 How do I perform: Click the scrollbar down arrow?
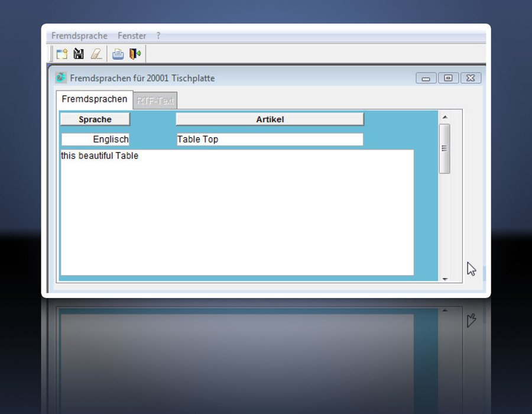tap(445, 279)
